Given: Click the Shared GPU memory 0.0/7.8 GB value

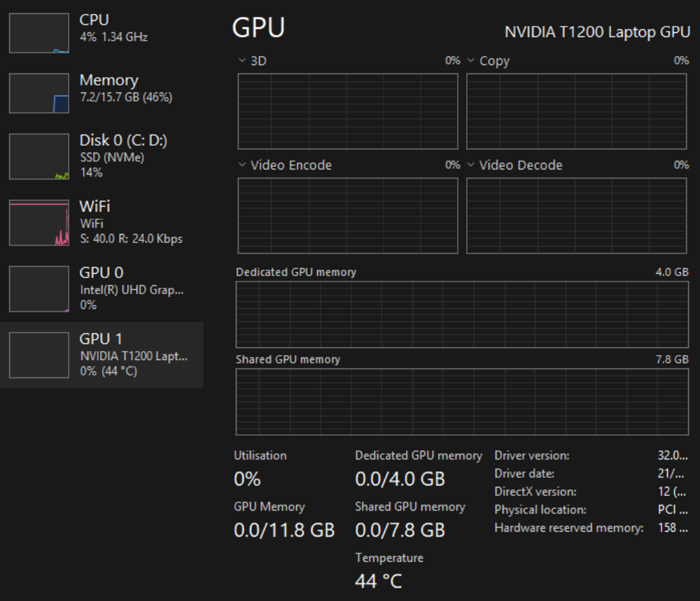Looking at the screenshot, I should [400, 530].
